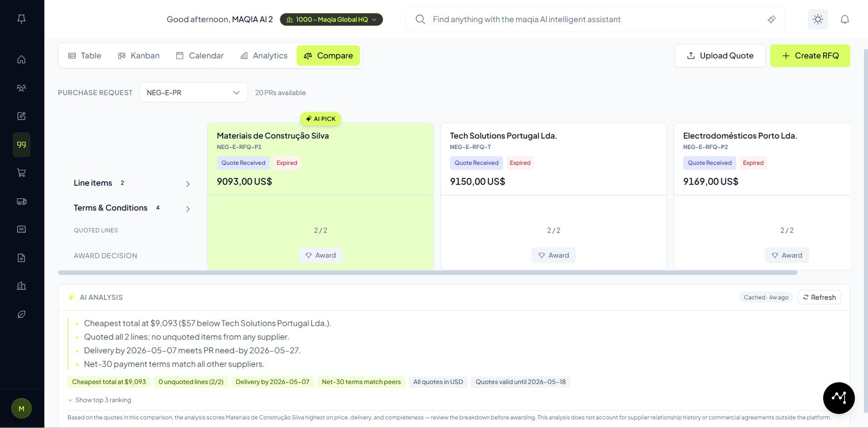This screenshot has height=428, width=868.
Task: Click the Electrodomésticos Porto Lda. title
Action: click(740, 135)
